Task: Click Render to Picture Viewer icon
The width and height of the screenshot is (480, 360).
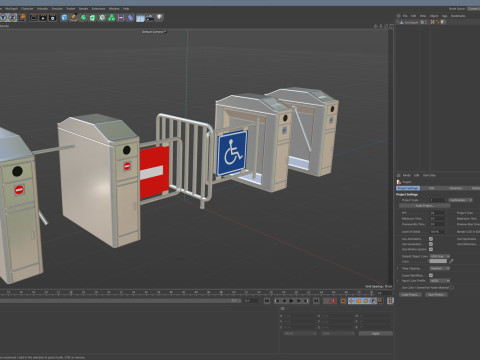Action: coord(43,18)
